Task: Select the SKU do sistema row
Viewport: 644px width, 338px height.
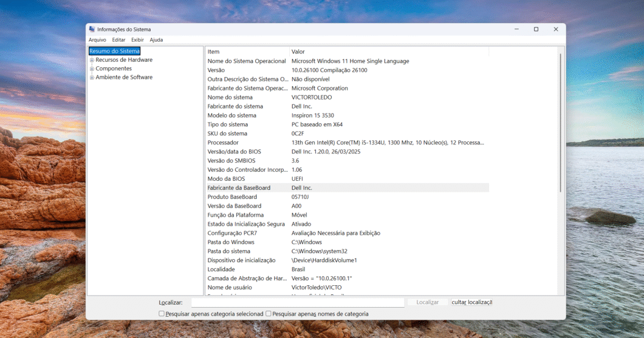Action: [347, 134]
